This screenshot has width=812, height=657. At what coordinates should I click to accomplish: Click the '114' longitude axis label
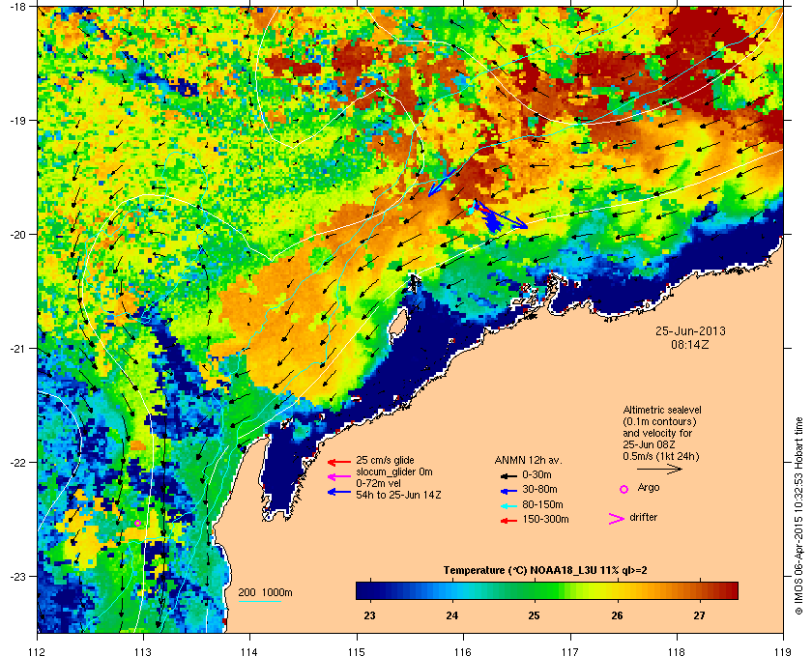click(249, 651)
